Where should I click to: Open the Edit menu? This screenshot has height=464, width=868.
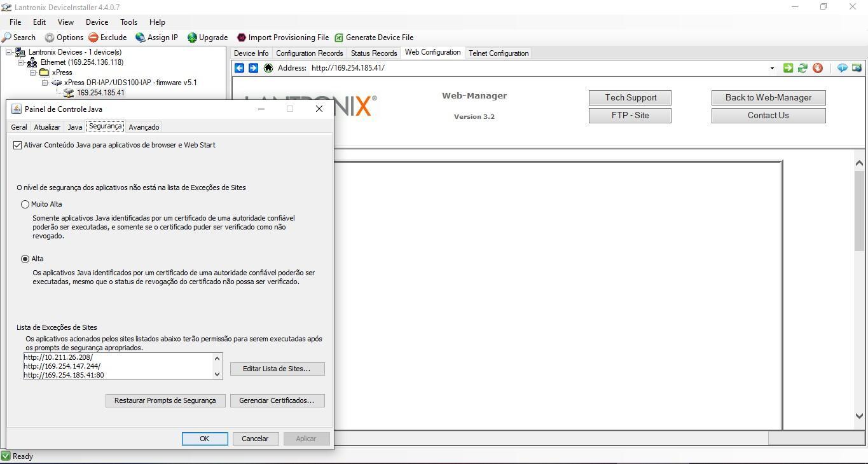click(x=39, y=22)
